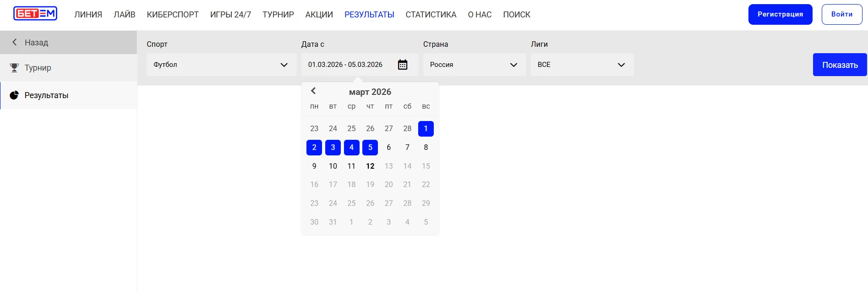
Task: Click the Войти login button
Action: coord(841,14)
